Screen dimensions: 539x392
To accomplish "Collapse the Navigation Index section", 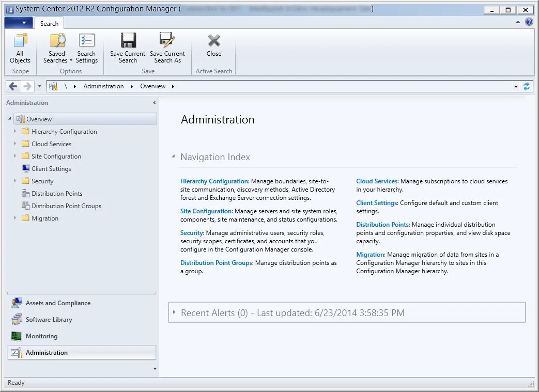I will 174,156.
